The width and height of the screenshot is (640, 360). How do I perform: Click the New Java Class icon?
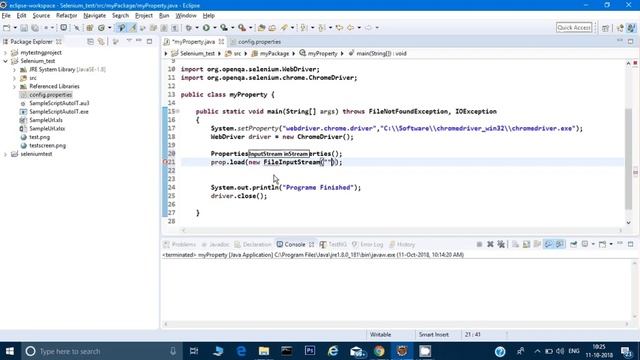pos(101,28)
